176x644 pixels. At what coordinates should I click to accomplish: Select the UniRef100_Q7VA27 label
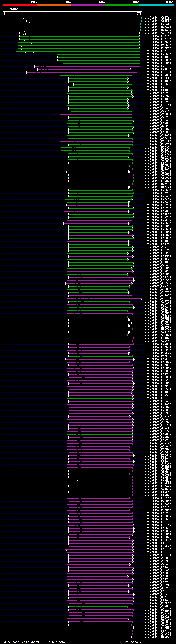coord(158,121)
